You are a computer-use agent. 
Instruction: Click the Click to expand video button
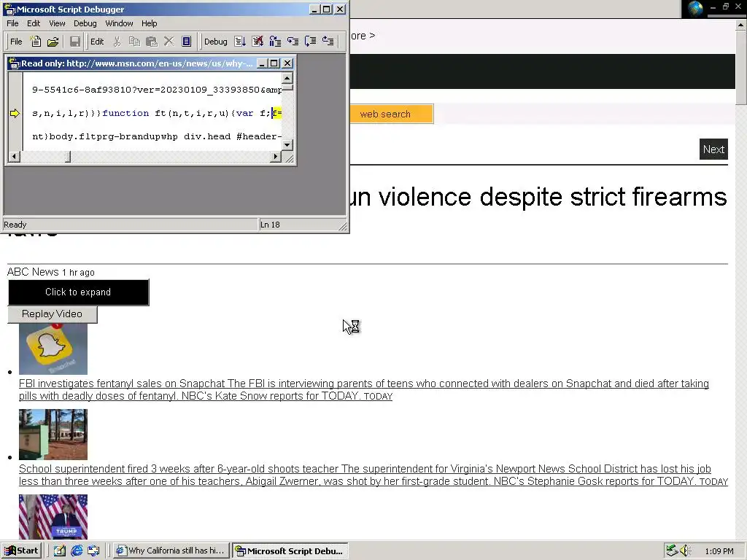coord(78,292)
